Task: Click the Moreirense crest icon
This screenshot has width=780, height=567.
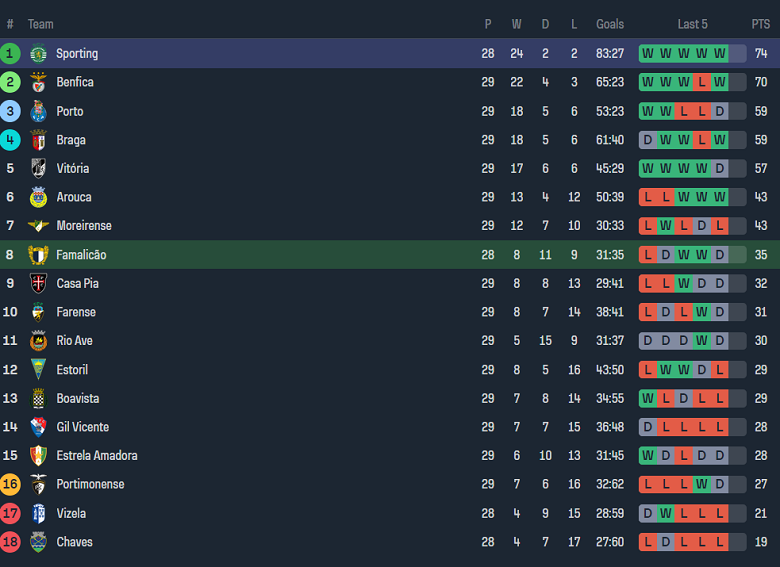Action: 38,226
